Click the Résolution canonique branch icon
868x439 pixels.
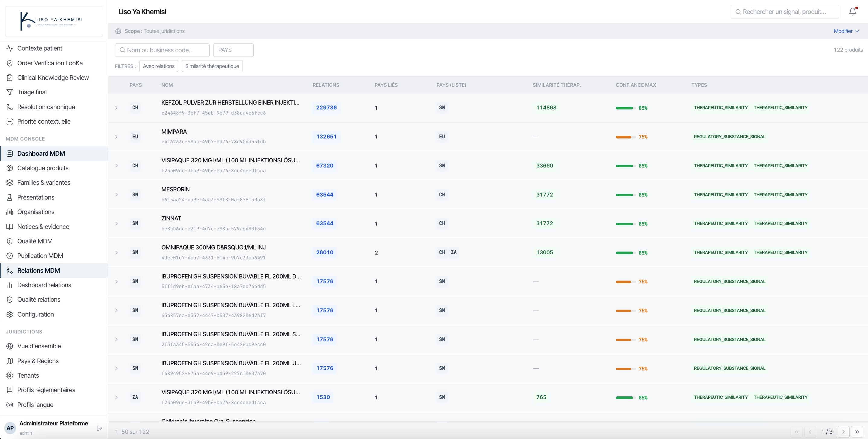point(10,107)
